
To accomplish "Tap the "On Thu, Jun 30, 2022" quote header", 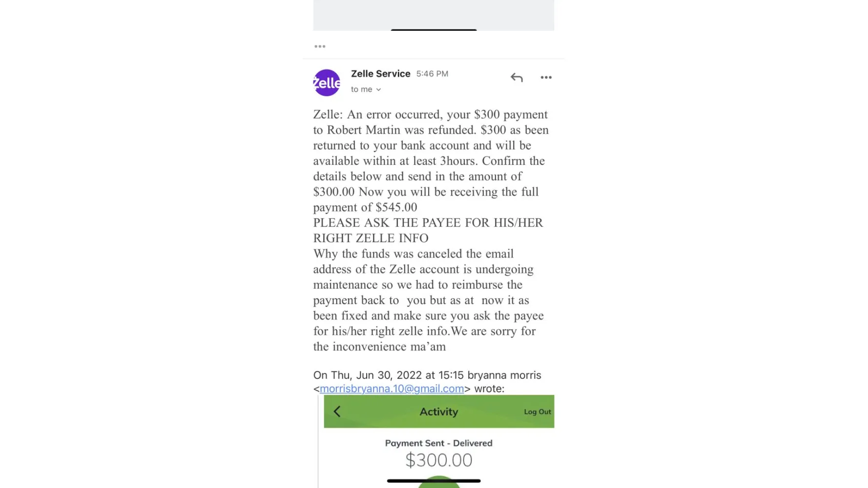I will [427, 375].
